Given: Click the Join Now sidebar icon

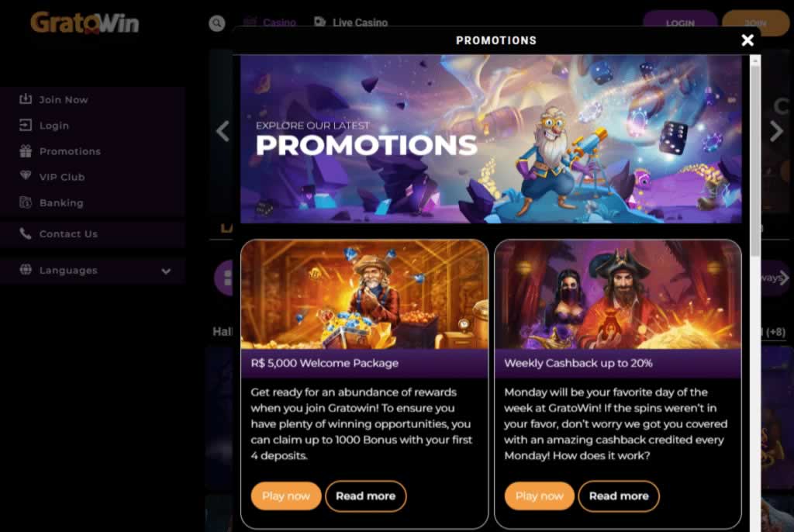Looking at the screenshot, I should pos(26,98).
